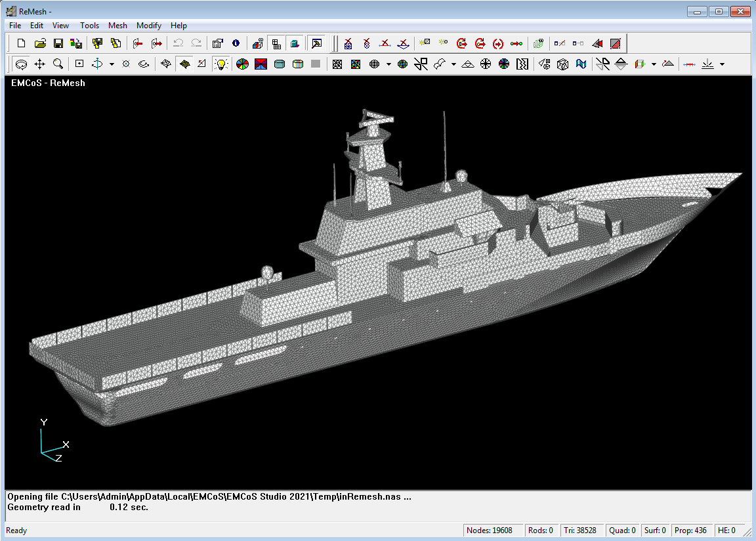Open the dropdown arrow beside the wireframe globe icon
The width and height of the screenshot is (756, 541).
pos(388,64)
